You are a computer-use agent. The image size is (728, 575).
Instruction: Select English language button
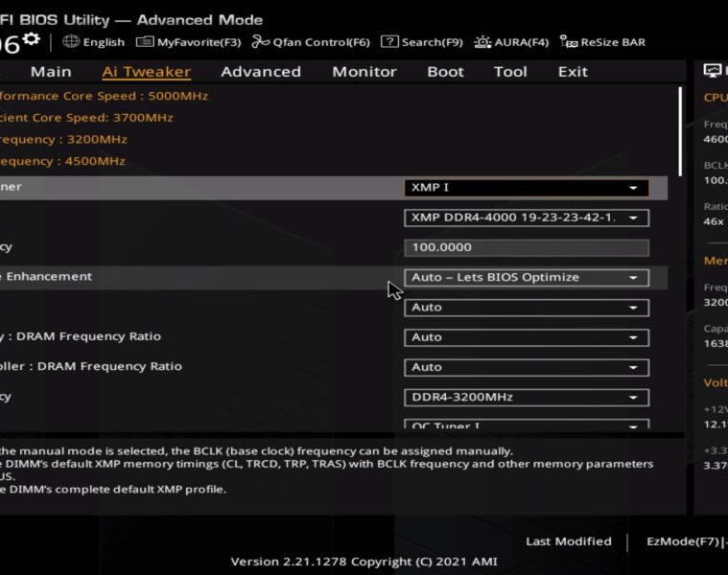coord(104,43)
